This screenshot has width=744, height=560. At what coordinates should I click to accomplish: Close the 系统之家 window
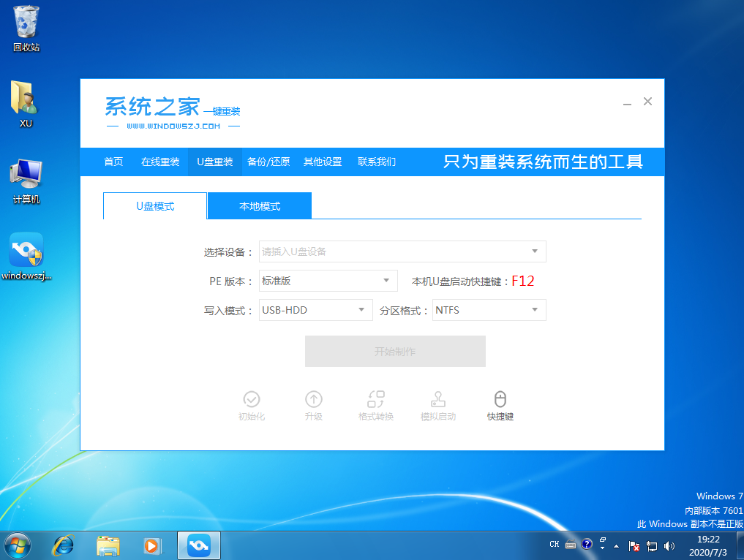[647, 102]
